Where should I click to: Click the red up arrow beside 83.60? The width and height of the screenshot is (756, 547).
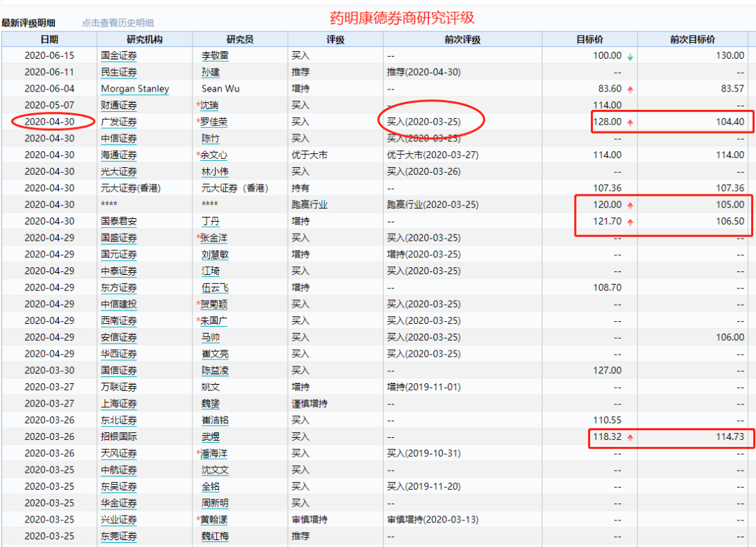point(630,90)
